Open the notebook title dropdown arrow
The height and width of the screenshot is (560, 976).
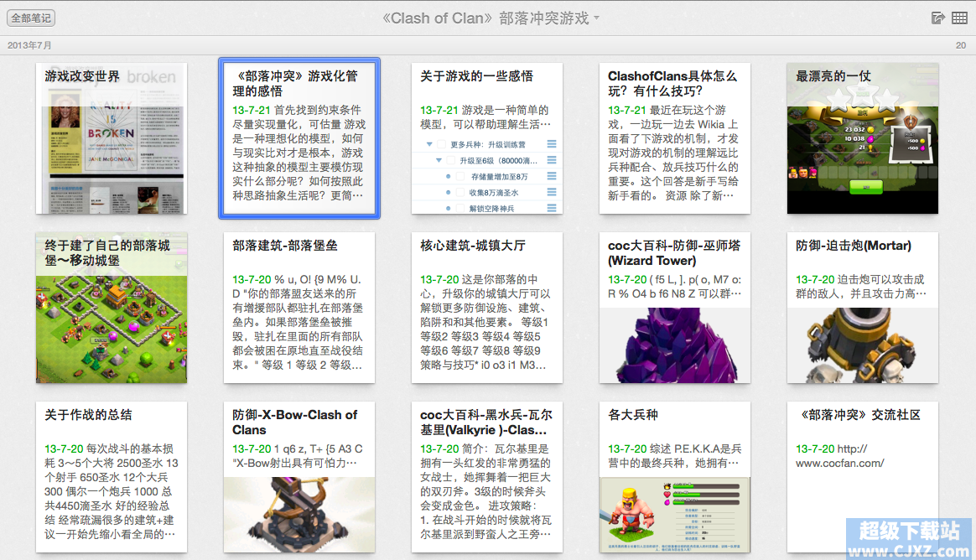point(596,18)
